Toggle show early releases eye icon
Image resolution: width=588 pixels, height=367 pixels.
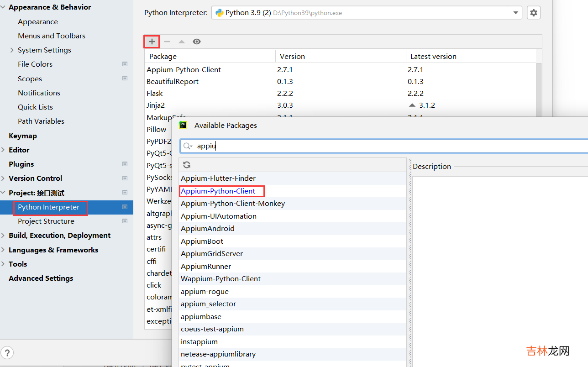[197, 42]
